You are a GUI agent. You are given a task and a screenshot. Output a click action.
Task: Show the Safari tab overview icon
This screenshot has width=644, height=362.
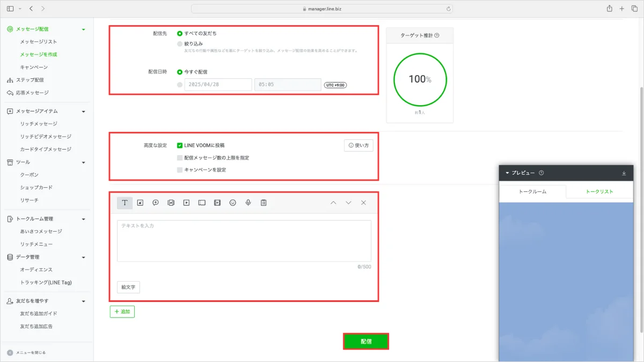634,9
